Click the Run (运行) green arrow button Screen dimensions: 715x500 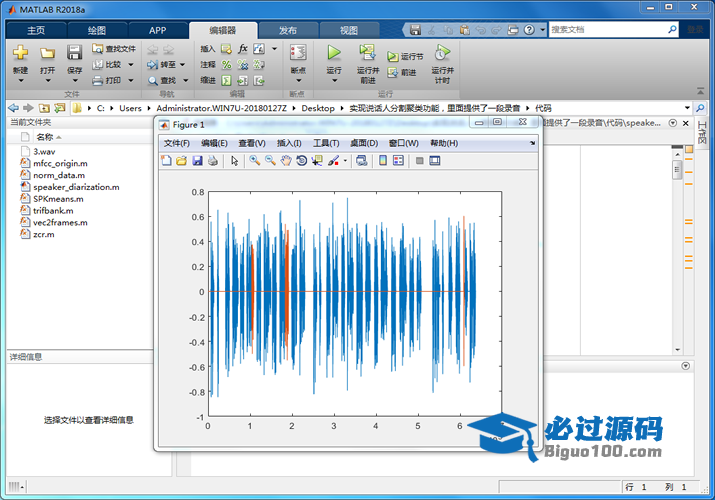[334, 52]
